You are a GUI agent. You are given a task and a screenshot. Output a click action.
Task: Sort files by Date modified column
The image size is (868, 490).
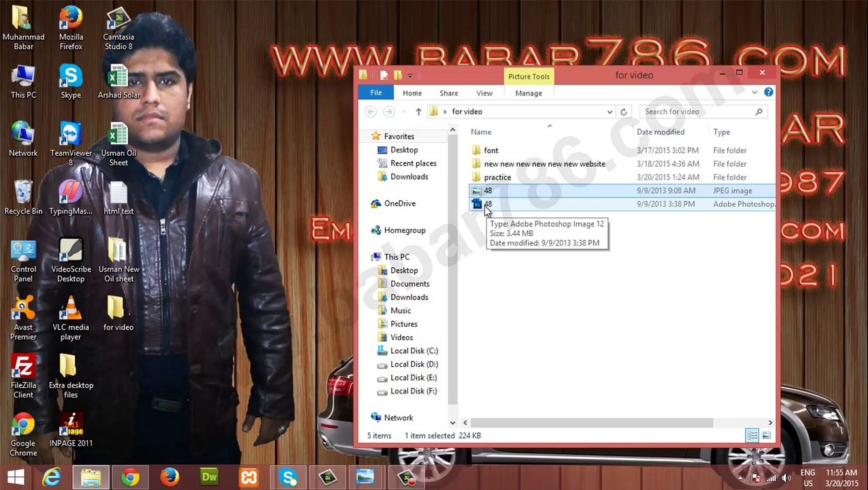click(661, 132)
